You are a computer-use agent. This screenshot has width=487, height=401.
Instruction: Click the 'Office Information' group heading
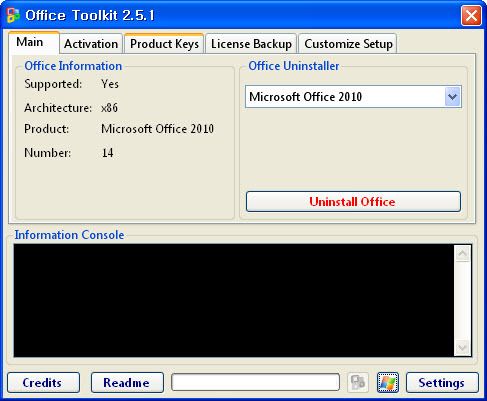[73, 66]
